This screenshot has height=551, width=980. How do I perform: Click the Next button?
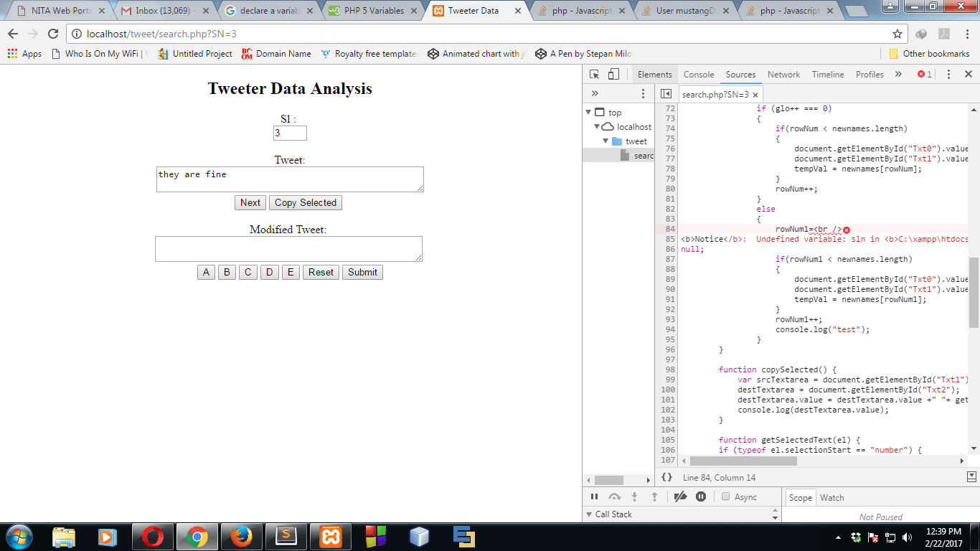250,202
